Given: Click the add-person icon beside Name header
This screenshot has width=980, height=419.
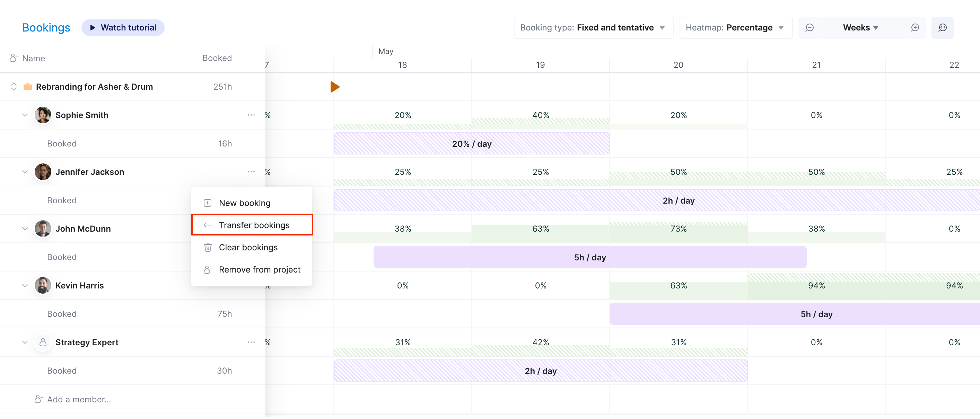Looking at the screenshot, I should 14,58.
